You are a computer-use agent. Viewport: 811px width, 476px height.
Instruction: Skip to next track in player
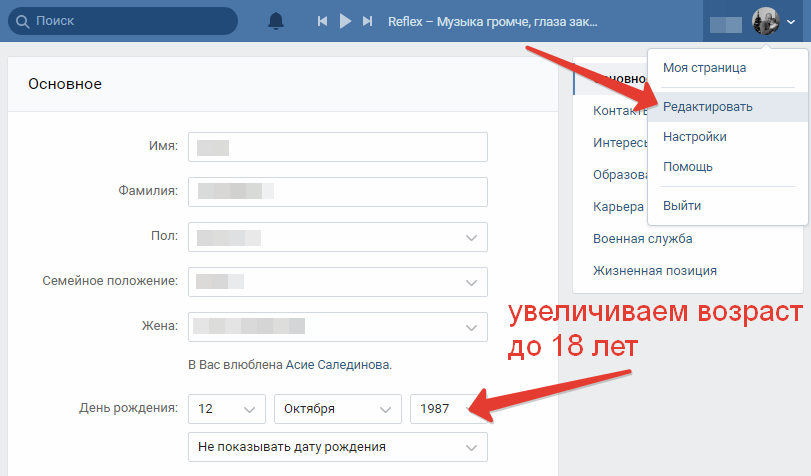pyautogui.click(x=368, y=21)
